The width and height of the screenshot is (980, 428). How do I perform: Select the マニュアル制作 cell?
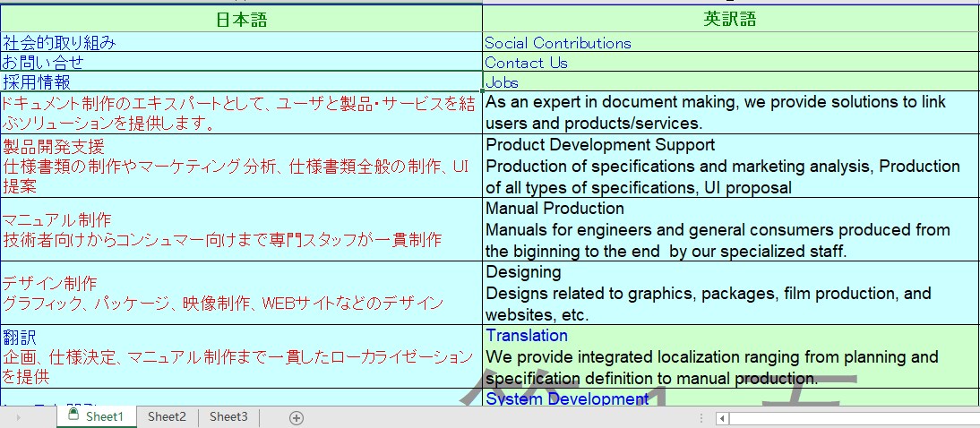(x=241, y=229)
